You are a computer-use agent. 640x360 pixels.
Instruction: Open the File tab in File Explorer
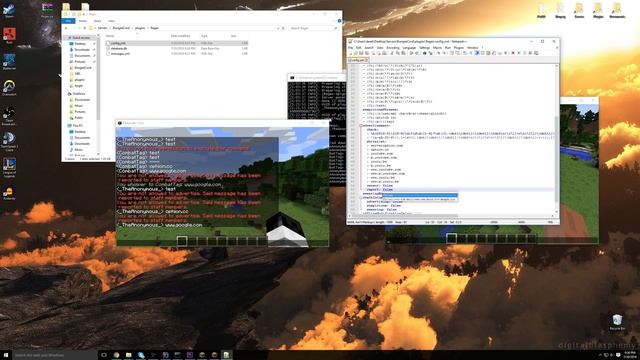click(x=68, y=21)
